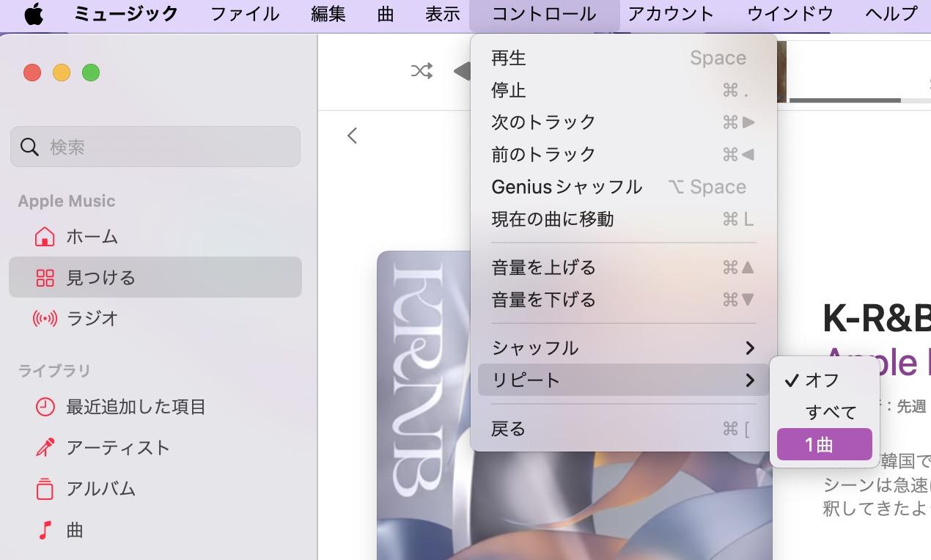Select the オフ repeat option
This screenshot has width=931, height=560.
coord(825,380)
